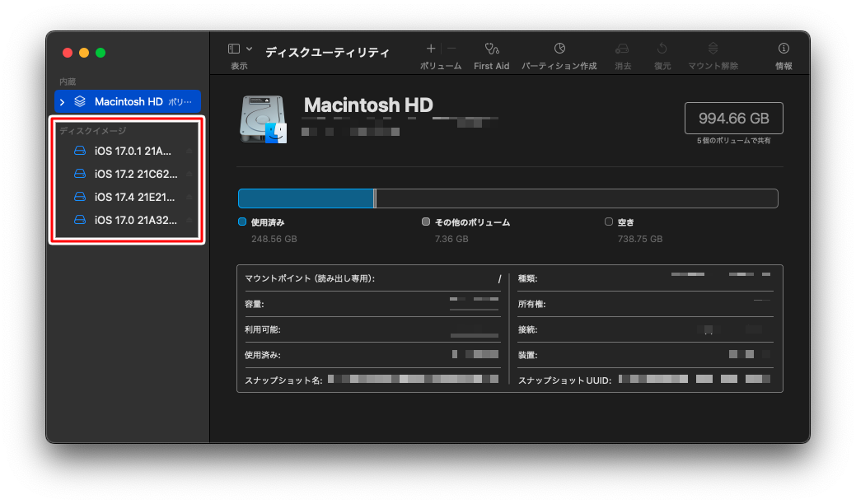Viewport: 856px width, 504px height.
Task: Click the 内蔵 sidebar section header
Action: (x=68, y=82)
